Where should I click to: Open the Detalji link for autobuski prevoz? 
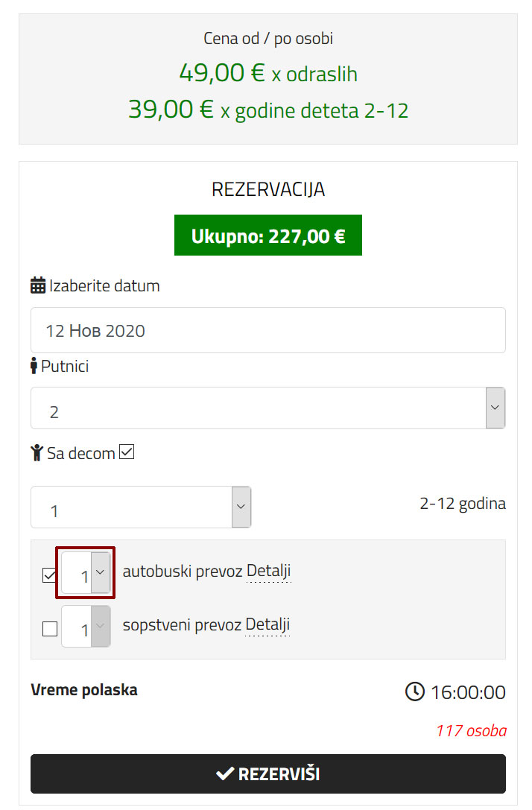pos(269,572)
